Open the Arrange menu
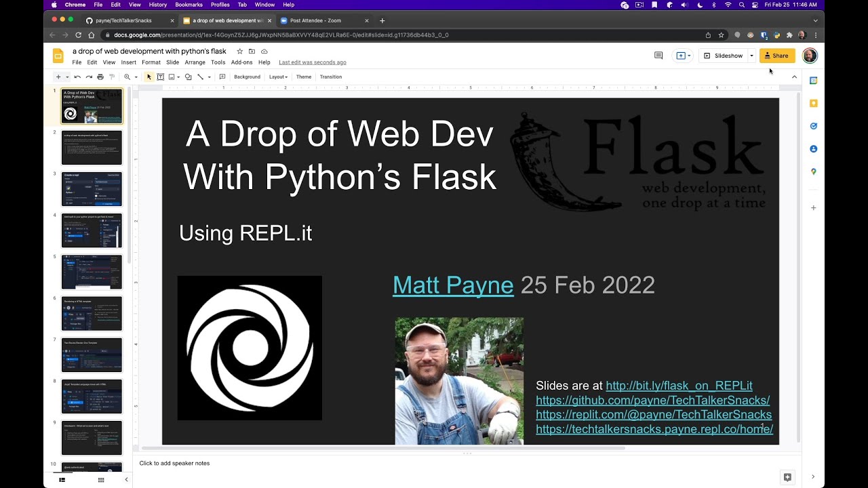868x488 pixels. coord(195,62)
